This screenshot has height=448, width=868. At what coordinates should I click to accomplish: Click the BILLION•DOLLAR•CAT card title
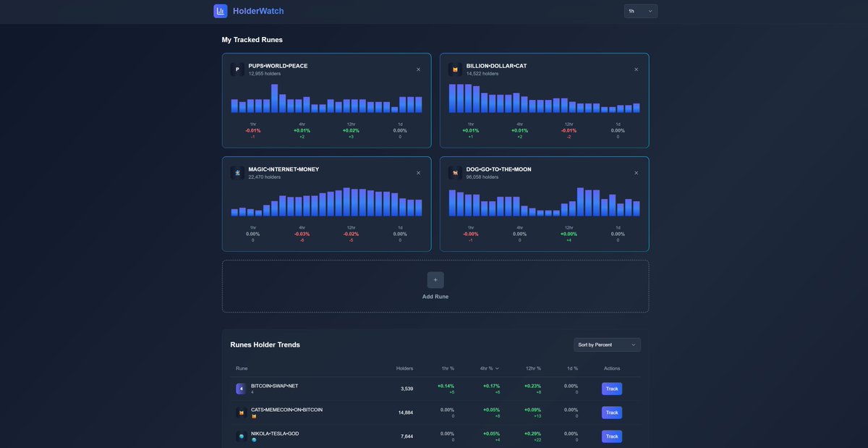pos(497,66)
